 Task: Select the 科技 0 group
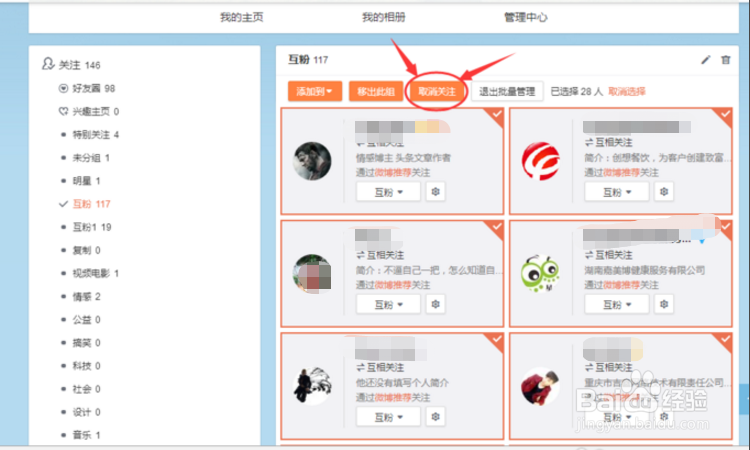(86, 366)
